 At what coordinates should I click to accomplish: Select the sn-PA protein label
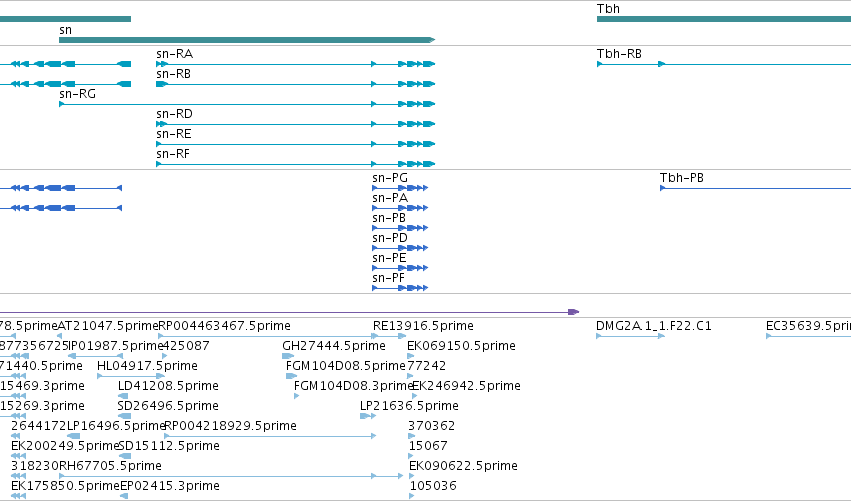pos(390,198)
